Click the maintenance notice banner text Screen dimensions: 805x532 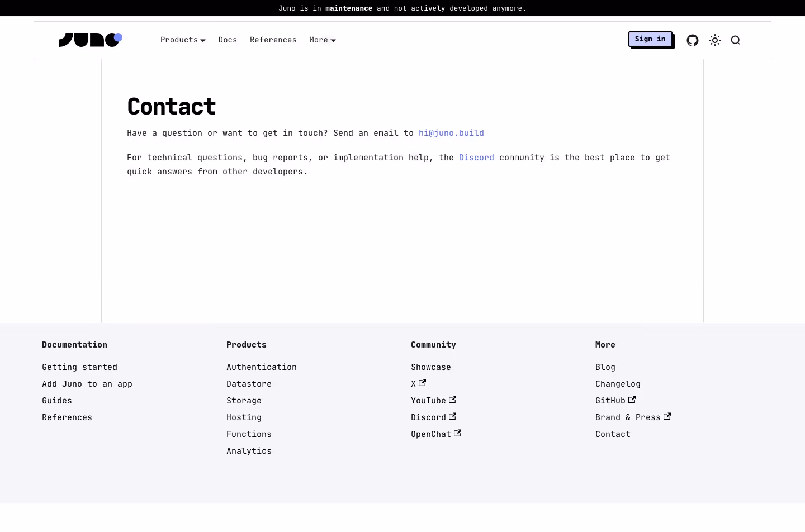(x=402, y=8)
